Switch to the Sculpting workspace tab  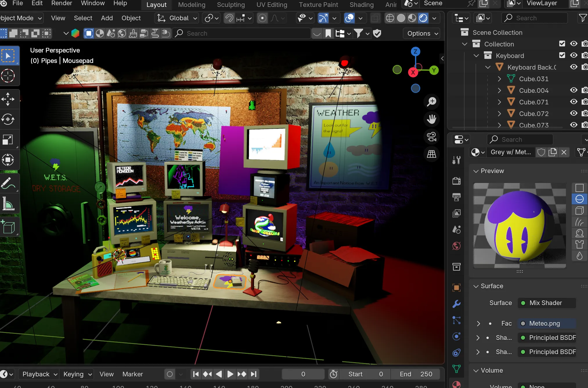[x=231, y=5]
